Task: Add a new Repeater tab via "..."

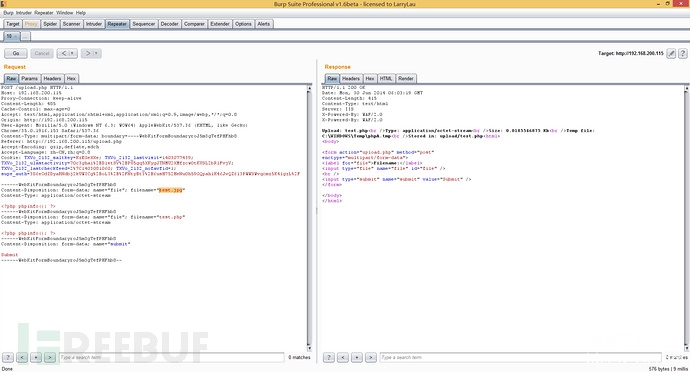Action: coord(26,37)
